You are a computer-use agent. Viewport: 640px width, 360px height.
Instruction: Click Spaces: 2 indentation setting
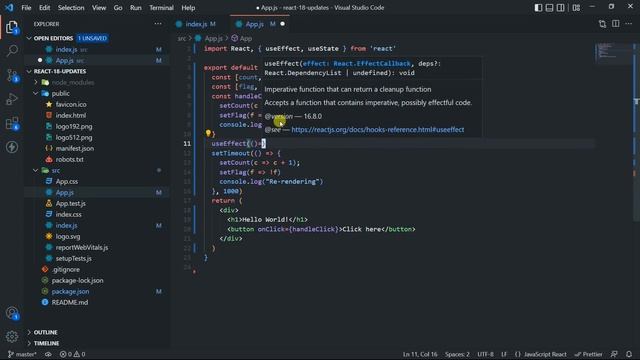(x=457, y=354)
